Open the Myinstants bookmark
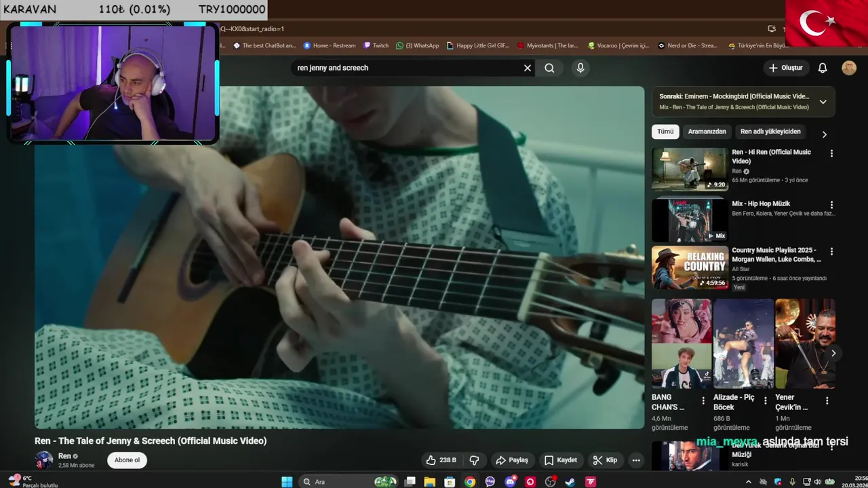Image resolution: width=868 pixels, height=488 pixels. click(x=547, y=45)
